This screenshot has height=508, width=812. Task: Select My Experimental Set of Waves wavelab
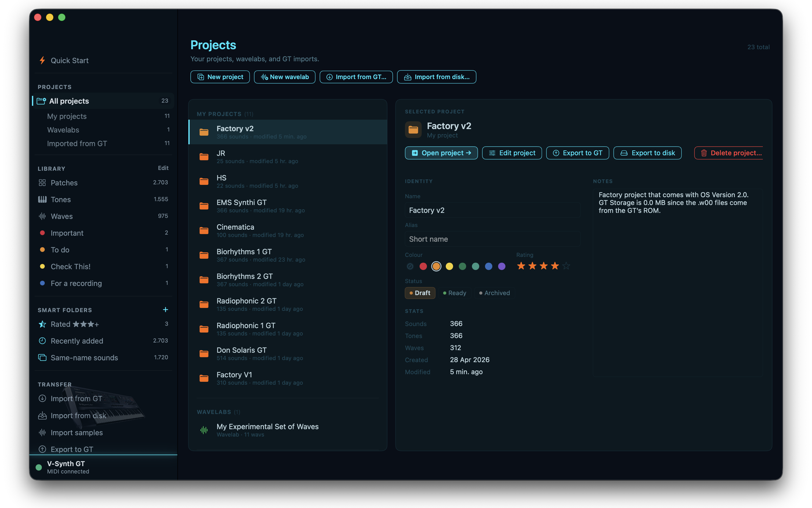(x=288, y=430)
